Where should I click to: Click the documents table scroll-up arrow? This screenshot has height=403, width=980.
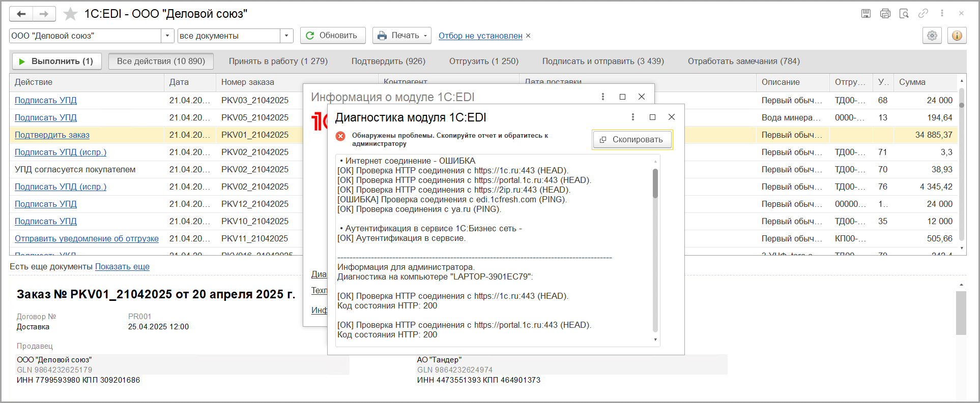[962, 81]
